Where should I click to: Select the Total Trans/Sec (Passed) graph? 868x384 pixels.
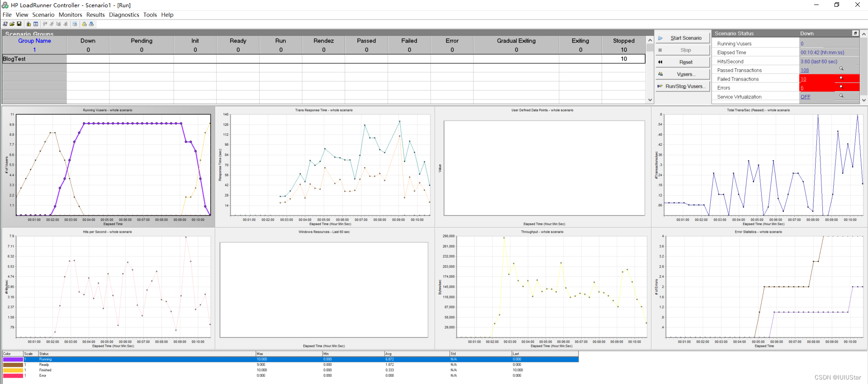click(x=759, y=167)
